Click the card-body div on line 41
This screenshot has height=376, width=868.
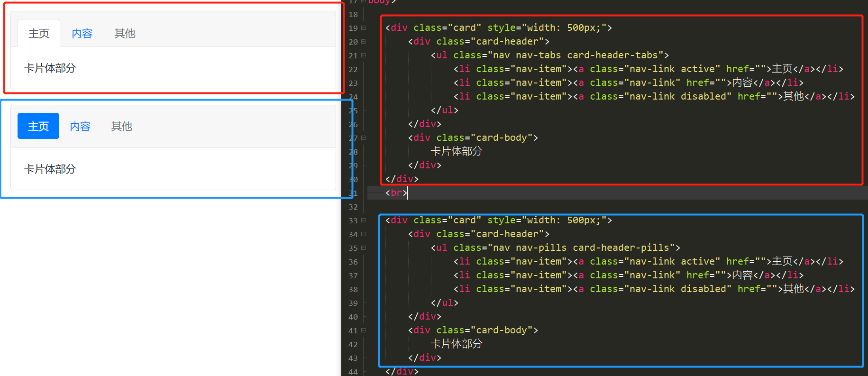pyautogui.click(x=473, y=330)
